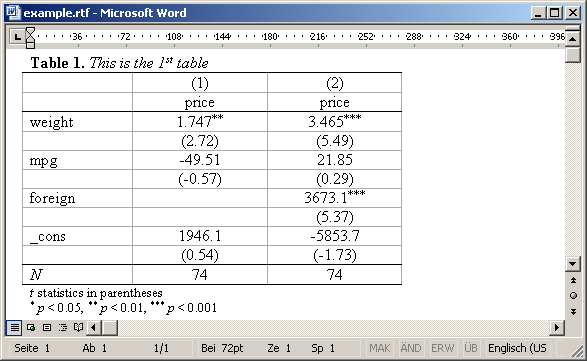Click the '(-1.73)' table cell
This screenshot has width=587, height=361.
(335, 255)
